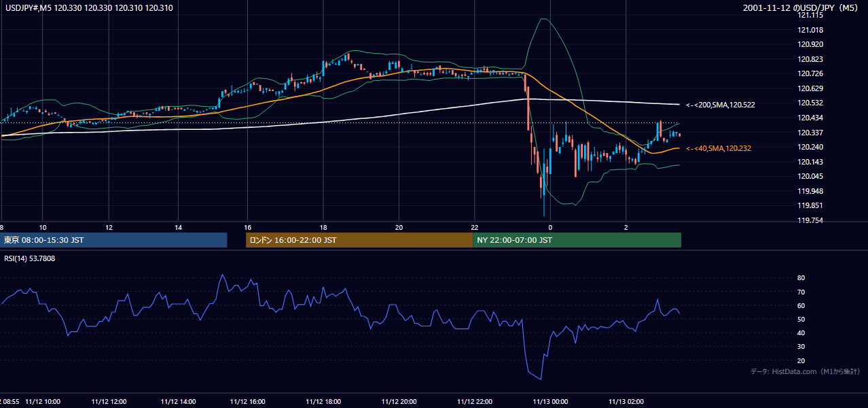Click price level 119.754 on the axis
Image resolution: width=868 pixels, height=408 pixels.
pyautogui.click(x=810, y=220)
